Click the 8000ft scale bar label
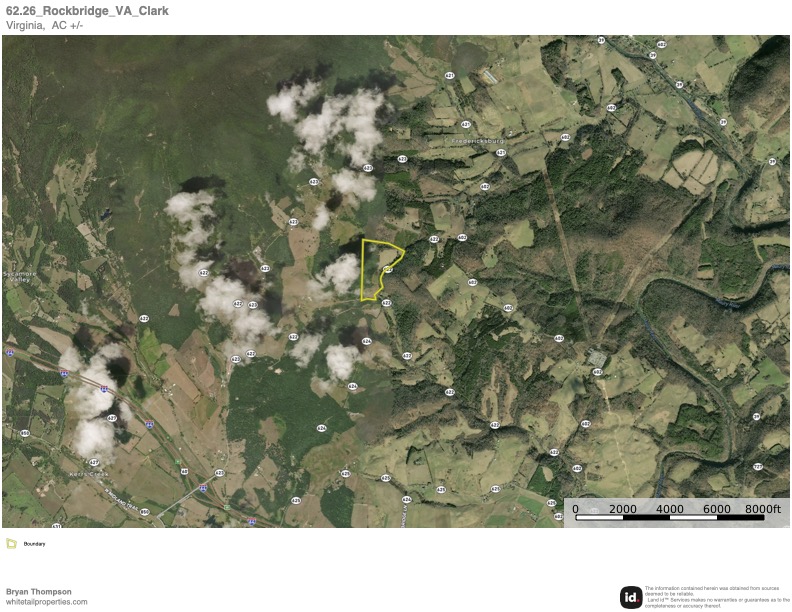 763,508
